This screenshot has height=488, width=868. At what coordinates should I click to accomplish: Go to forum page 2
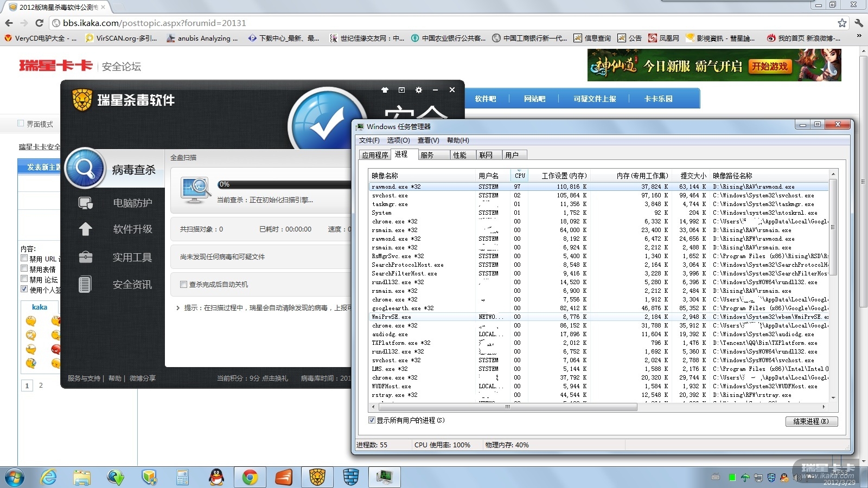pos(41,386)
